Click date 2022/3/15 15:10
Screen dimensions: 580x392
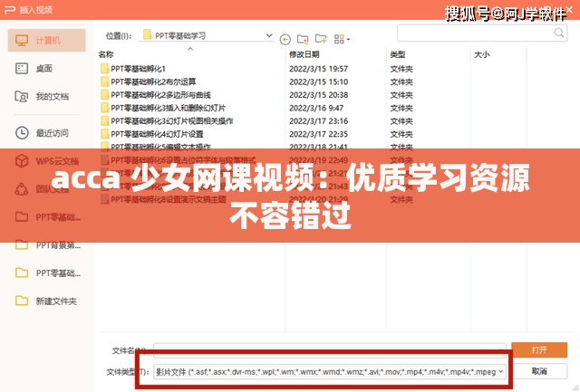tap(318, 81)
